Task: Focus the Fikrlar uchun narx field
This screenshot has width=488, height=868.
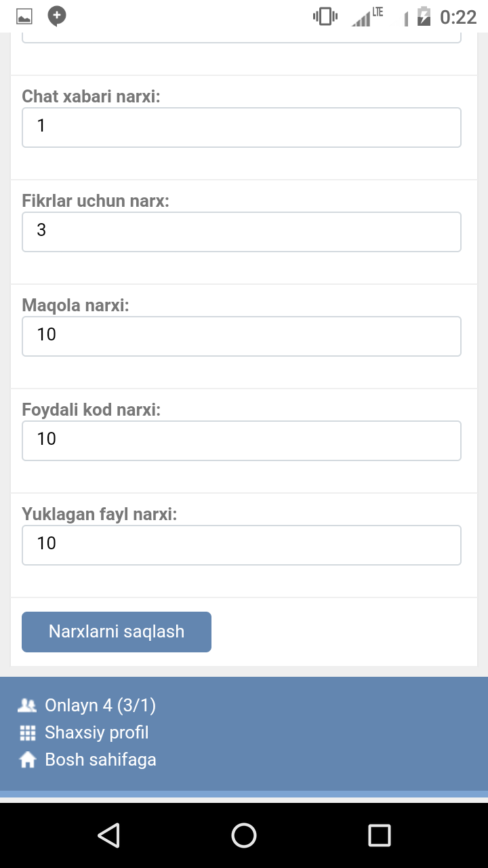Action: pyautogui.click(x=241, y=231)
